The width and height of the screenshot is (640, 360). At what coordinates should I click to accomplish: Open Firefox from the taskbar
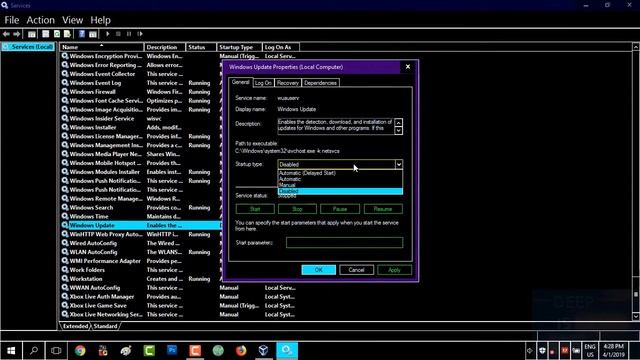click(x=241, y=351)
